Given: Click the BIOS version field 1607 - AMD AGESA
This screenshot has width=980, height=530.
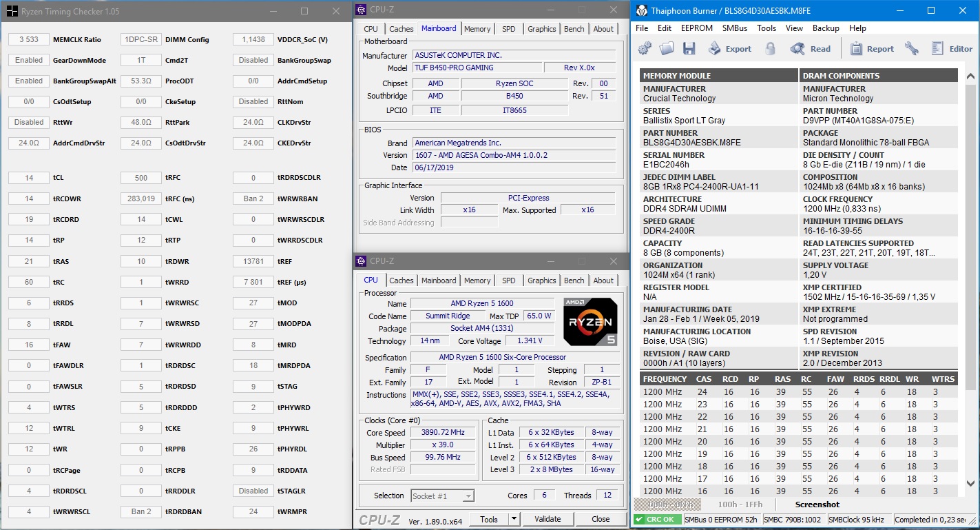Looking at the screenshot, I should click(514, 155).
